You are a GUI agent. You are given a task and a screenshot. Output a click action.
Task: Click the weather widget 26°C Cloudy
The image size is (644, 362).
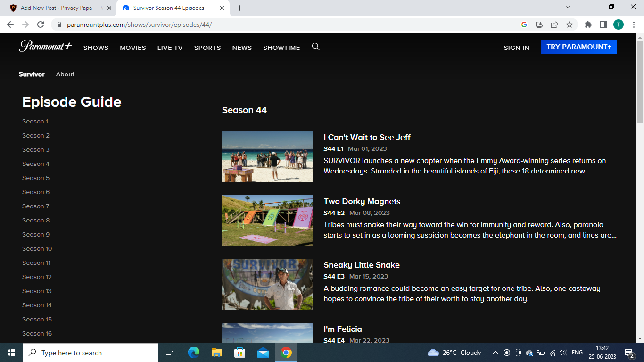click(454, 353)
